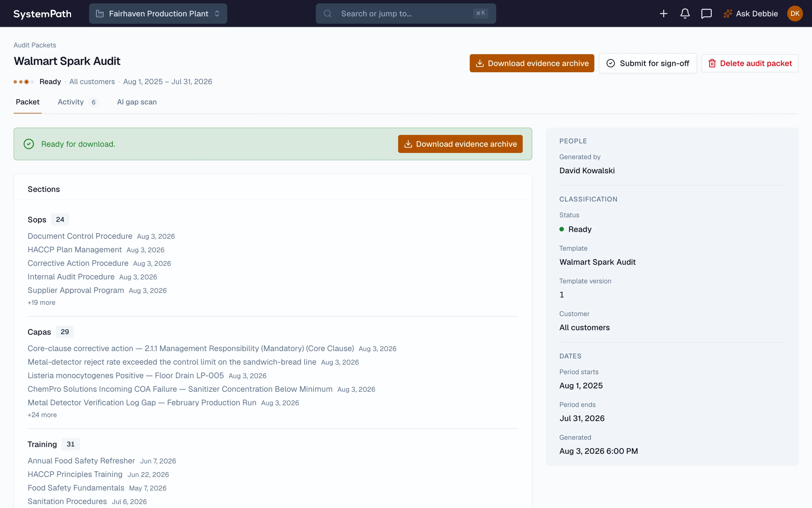Click Generated value Aug 3, 2026 6:00 PM
This screenshot has width=812, height=508.
(x=599, y=451)
